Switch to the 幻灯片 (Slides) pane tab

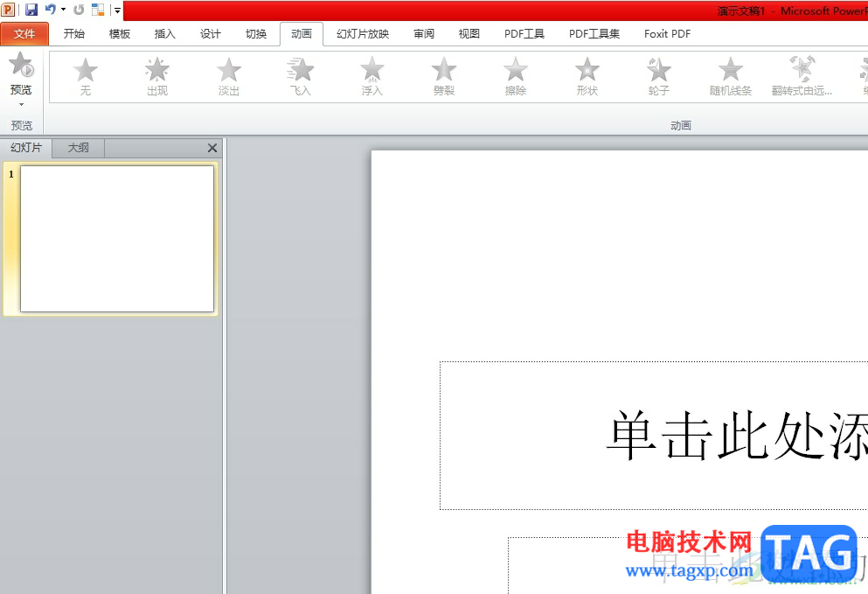(26, 148)
